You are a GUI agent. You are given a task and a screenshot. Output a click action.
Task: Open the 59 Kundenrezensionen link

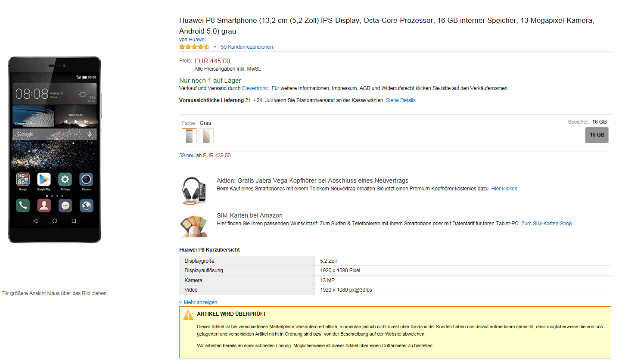point(247,47)
